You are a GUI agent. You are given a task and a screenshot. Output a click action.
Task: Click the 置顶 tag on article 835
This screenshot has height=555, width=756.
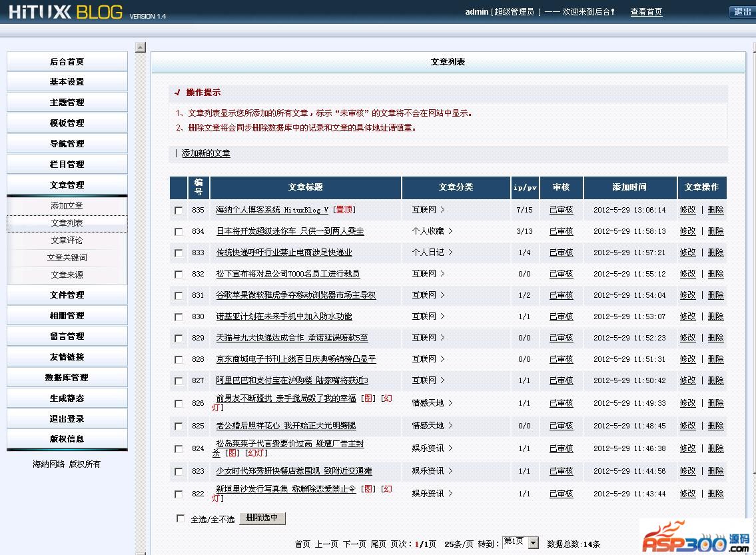point(344,210)
